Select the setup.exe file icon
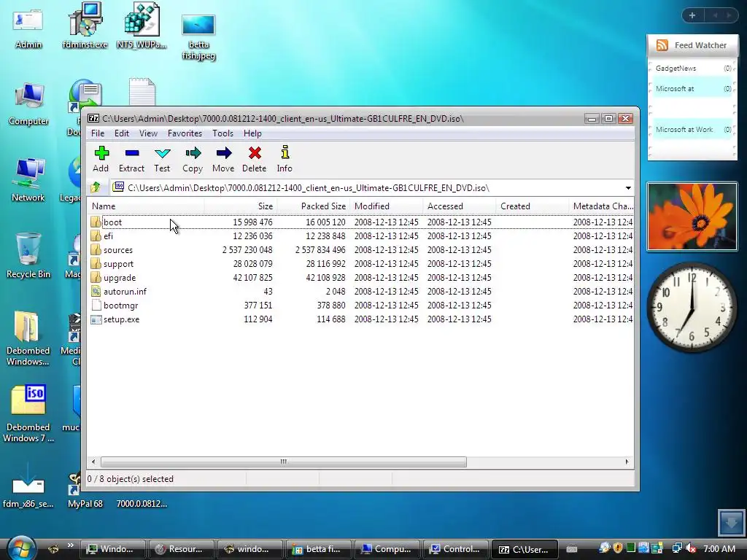The height and width of the screenshot is (560, 747). click(96, 319)
